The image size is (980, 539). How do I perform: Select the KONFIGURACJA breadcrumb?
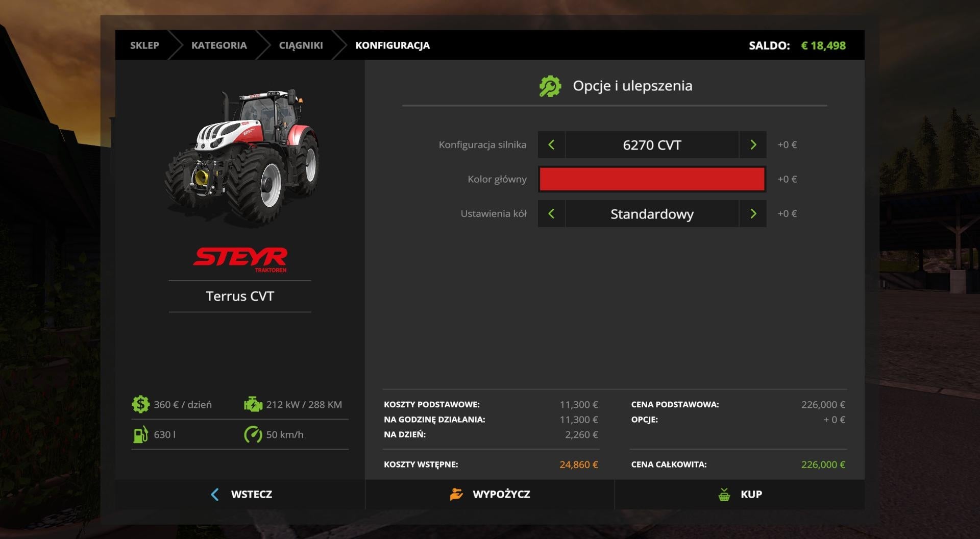[393, 45]
